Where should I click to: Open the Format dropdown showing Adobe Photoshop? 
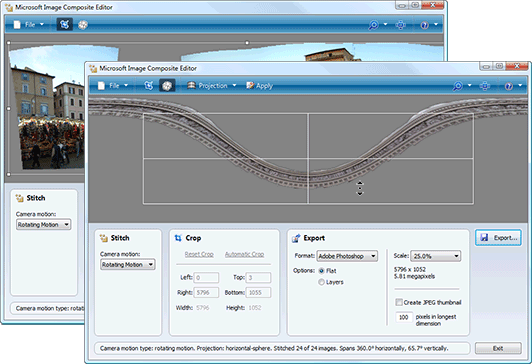coord(347,256)
